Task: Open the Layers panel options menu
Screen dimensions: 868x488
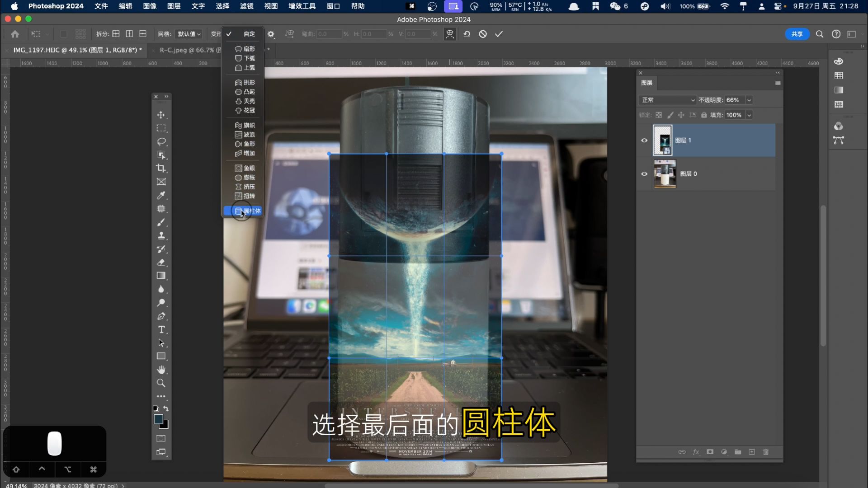Action: point(778,83)
